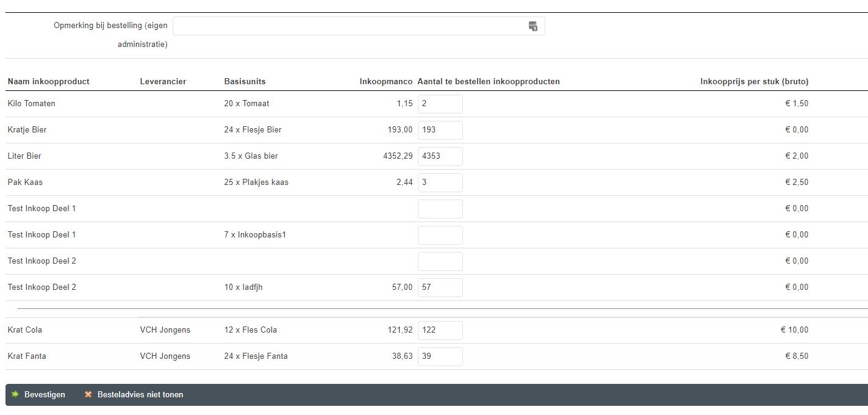Edit the Krat Cola order quantity
The height and width of the screenshot is (415, 868).
coord(440,330)
